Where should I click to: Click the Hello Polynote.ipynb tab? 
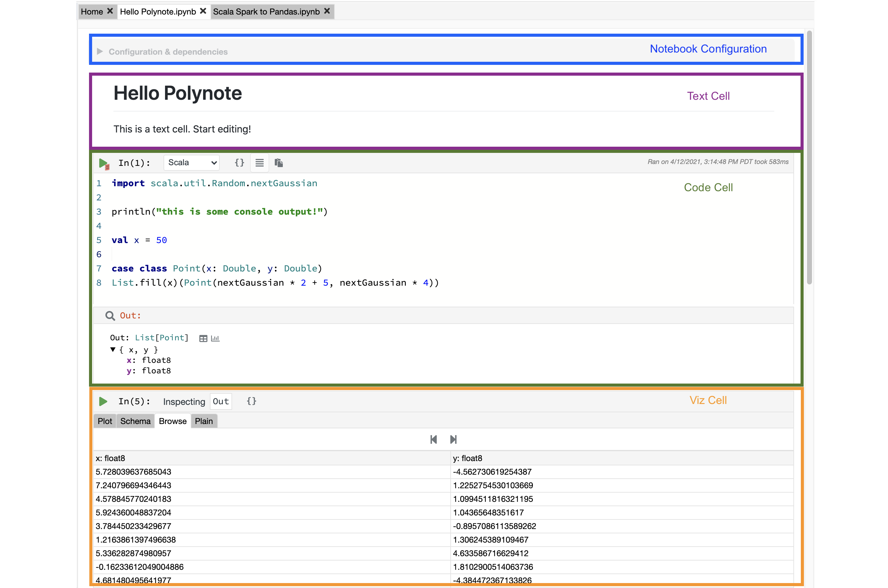159,11
